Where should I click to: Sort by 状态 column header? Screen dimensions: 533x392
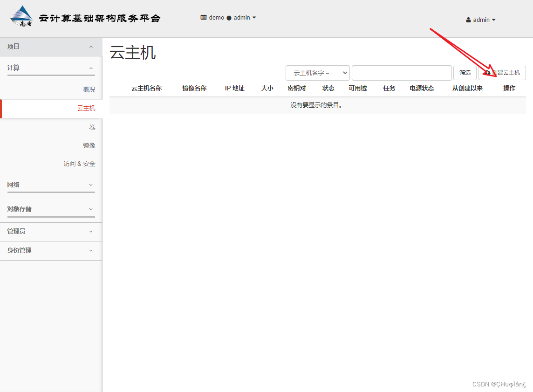(x=328, y=89)
